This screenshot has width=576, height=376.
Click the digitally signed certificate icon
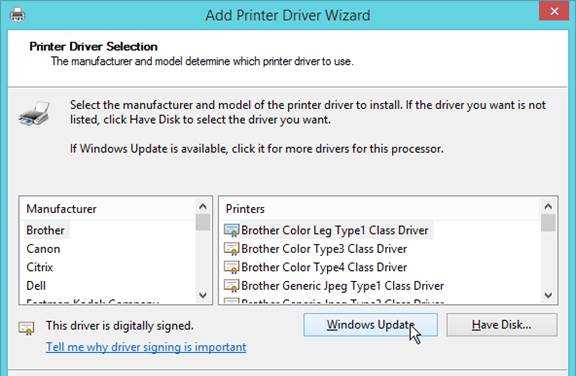tap(26, 328)
